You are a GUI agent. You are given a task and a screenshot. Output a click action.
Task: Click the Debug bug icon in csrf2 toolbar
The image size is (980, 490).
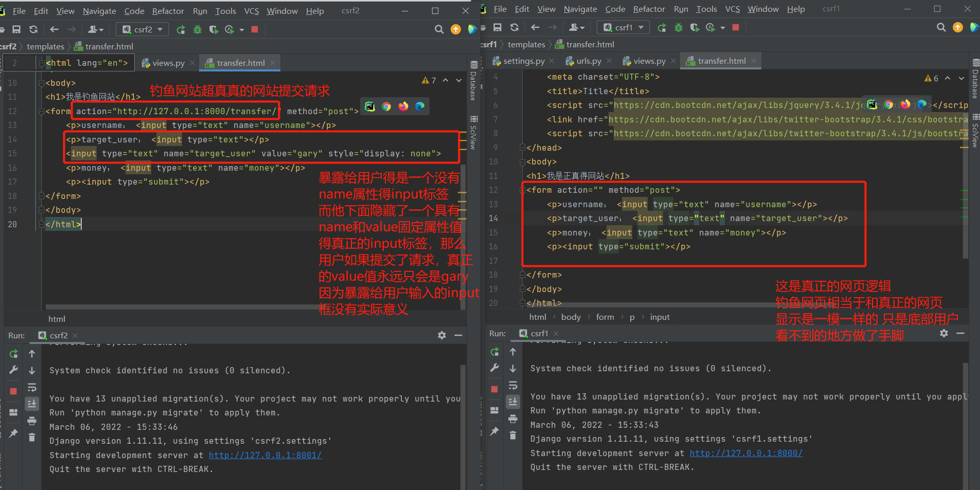click(x=197, y=30)
